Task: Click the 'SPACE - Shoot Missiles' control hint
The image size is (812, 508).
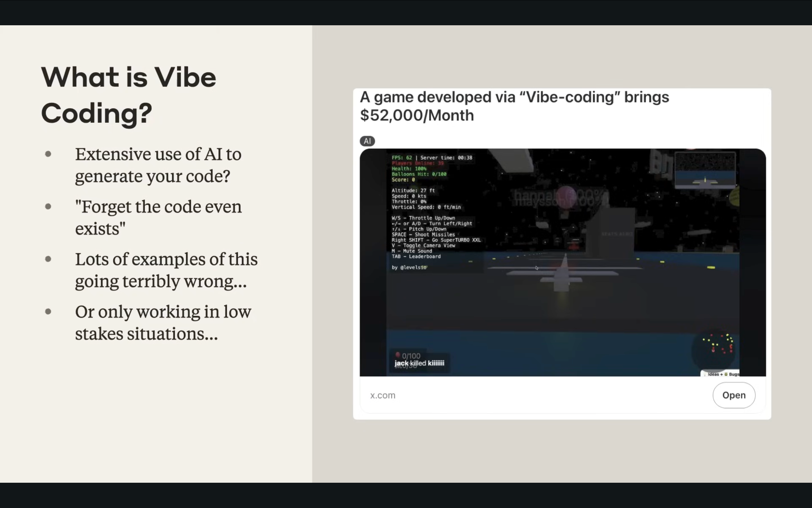Action: (423, 234)
